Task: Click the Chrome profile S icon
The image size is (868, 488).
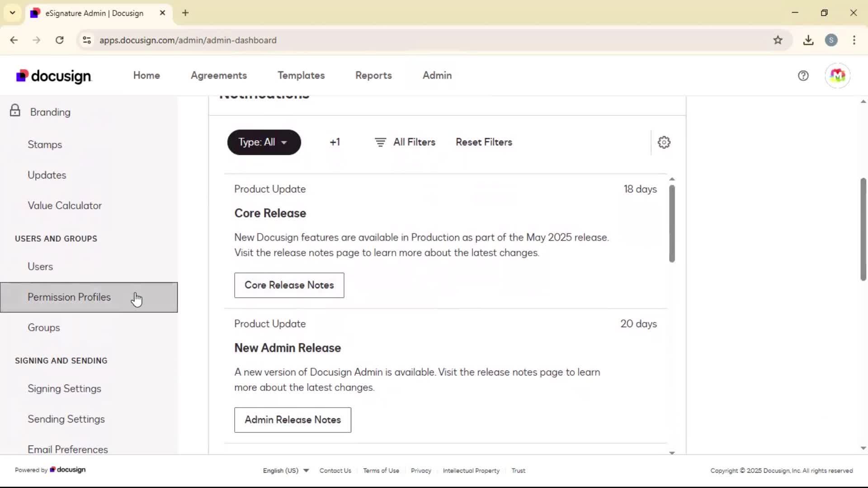Action: click(831, 40)
